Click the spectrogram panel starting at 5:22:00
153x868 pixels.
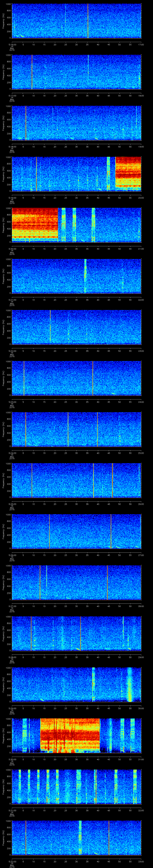pyautogui.click(x=76, y=327)
